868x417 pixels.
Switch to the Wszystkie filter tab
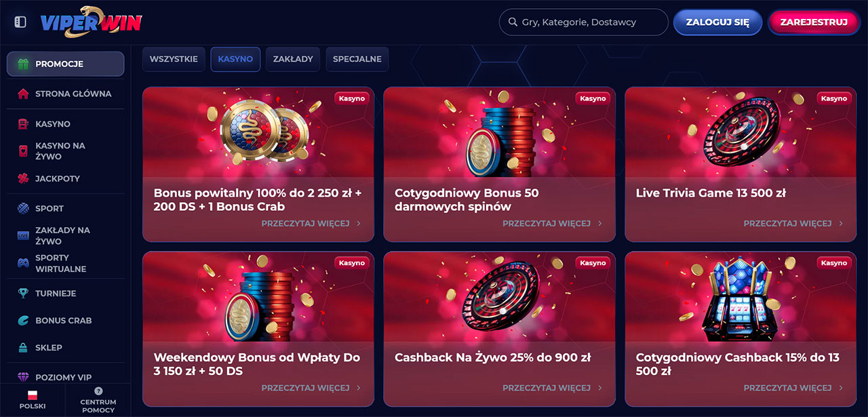coord(174,59)
